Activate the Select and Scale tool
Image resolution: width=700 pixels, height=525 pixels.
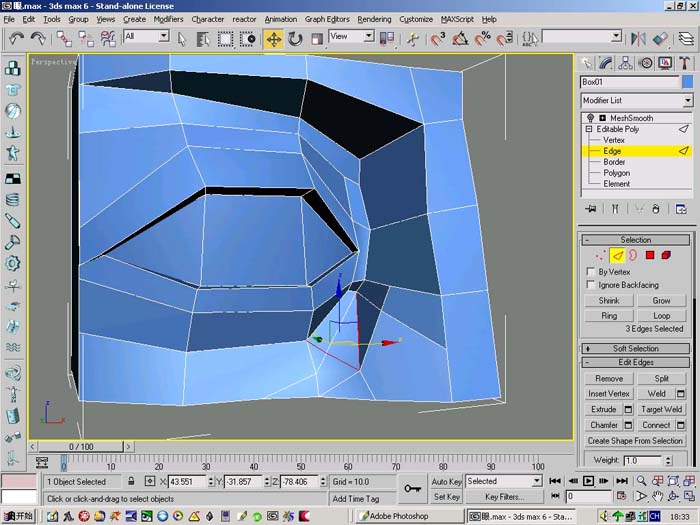point(317,39)
